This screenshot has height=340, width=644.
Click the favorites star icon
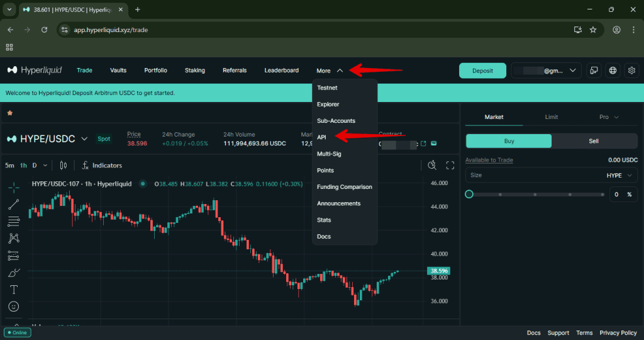point(9,113)
